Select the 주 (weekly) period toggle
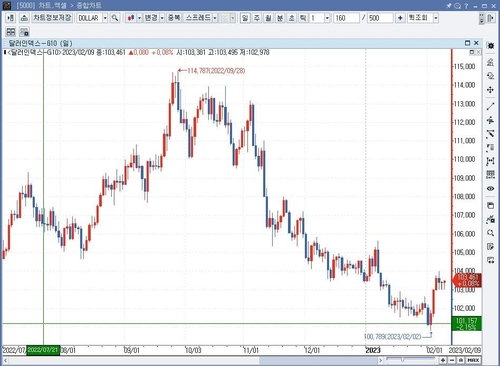The image size is (500, 366). point(257,18)
